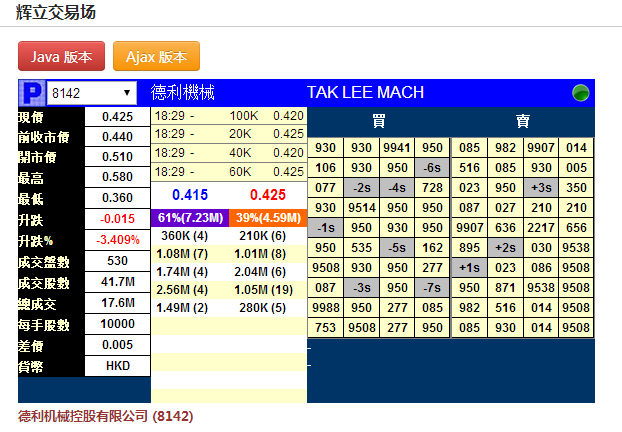
Task: Click the 買 column header
Action: click(x=379, y=121)
